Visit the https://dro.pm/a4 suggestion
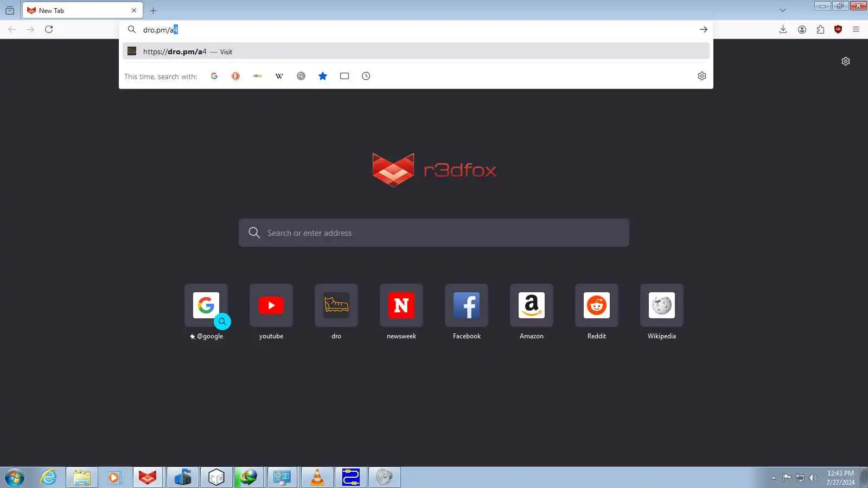This screenshot has width=868, height=488. [416, 52]
